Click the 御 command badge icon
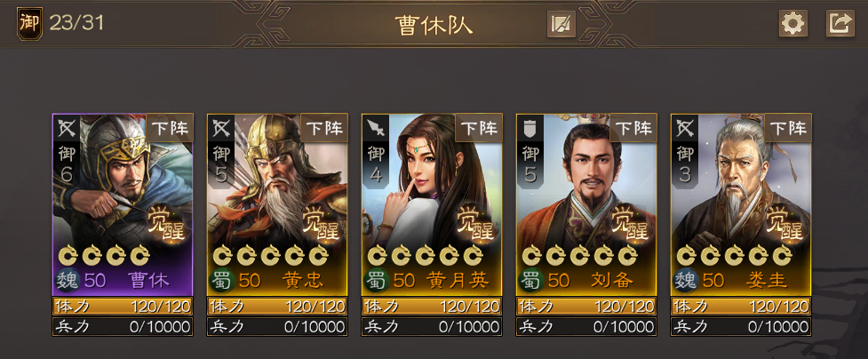 29,23
